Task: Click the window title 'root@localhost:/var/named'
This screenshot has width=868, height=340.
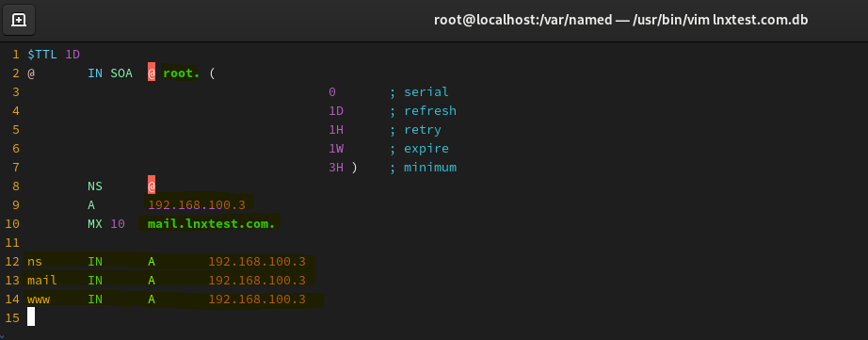Action: (523, 20)
